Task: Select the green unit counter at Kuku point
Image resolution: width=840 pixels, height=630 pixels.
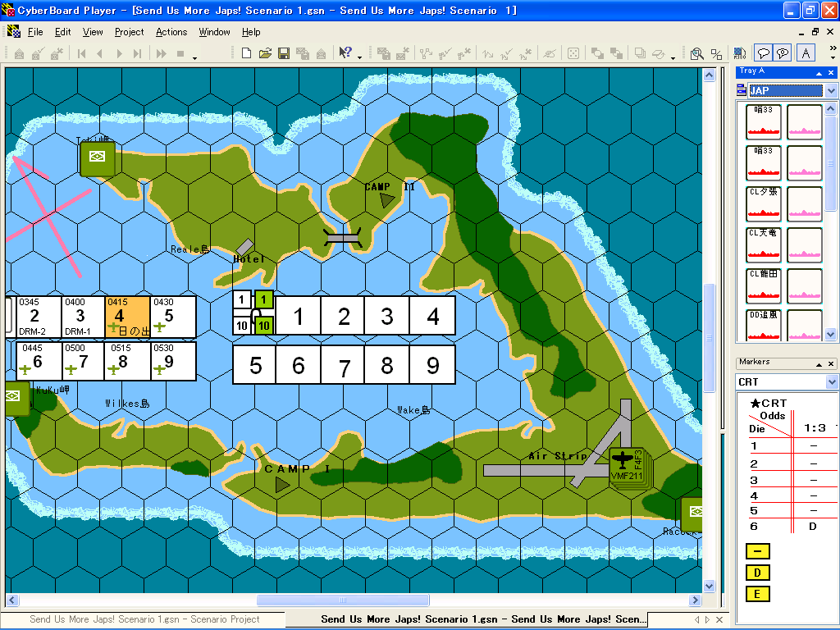Action: 17,399
